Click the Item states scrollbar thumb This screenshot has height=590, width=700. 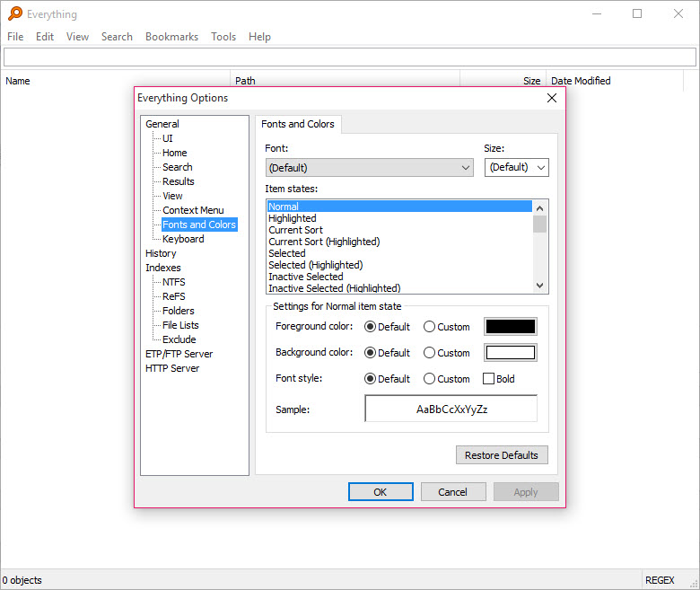coord(539,225)
